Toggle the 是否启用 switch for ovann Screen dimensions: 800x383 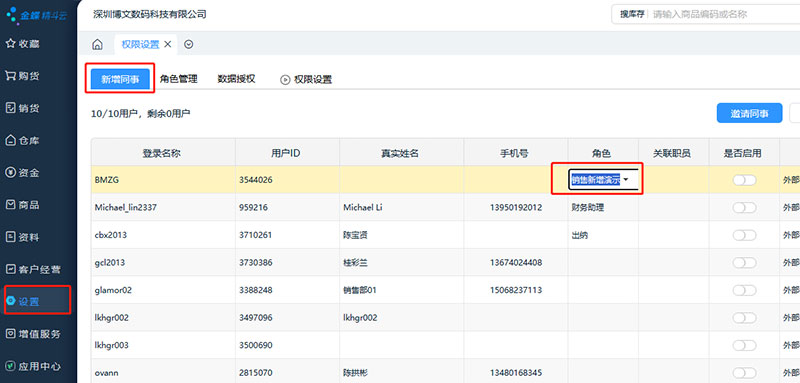pyautogui.click(x=744, y=373)
